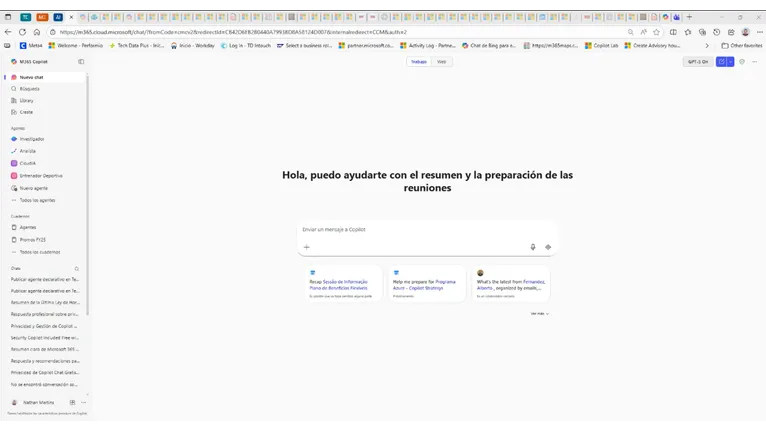The width and height of the screenshot is (766, 431).
Task: Go back in the browser
Action: (x=8, y=32)
